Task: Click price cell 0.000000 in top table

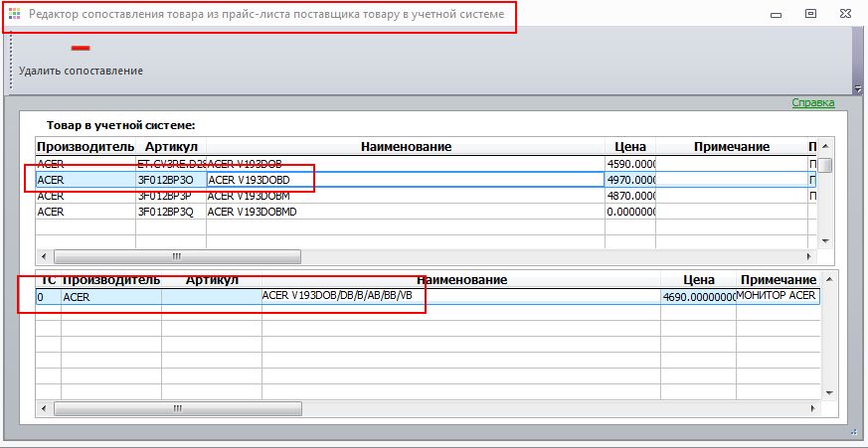Action: [630, 212]
